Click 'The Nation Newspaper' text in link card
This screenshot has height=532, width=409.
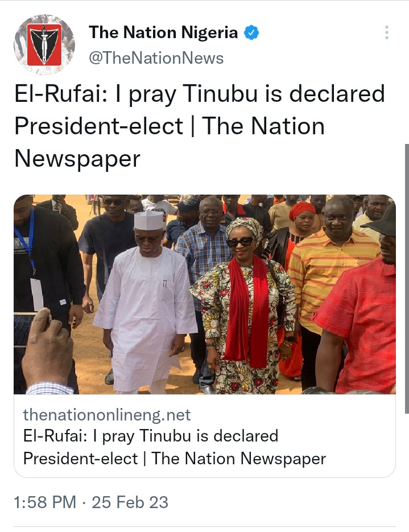click(x=238, y=459)
